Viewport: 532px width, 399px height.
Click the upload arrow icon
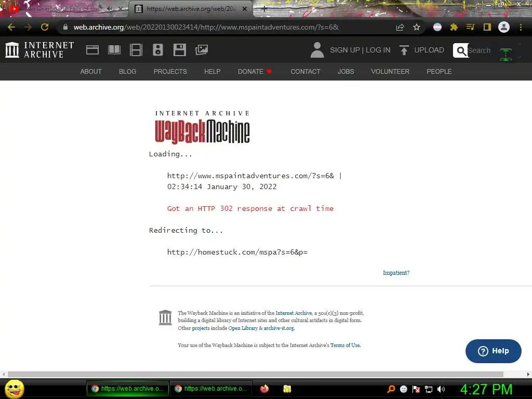[404, 50]
